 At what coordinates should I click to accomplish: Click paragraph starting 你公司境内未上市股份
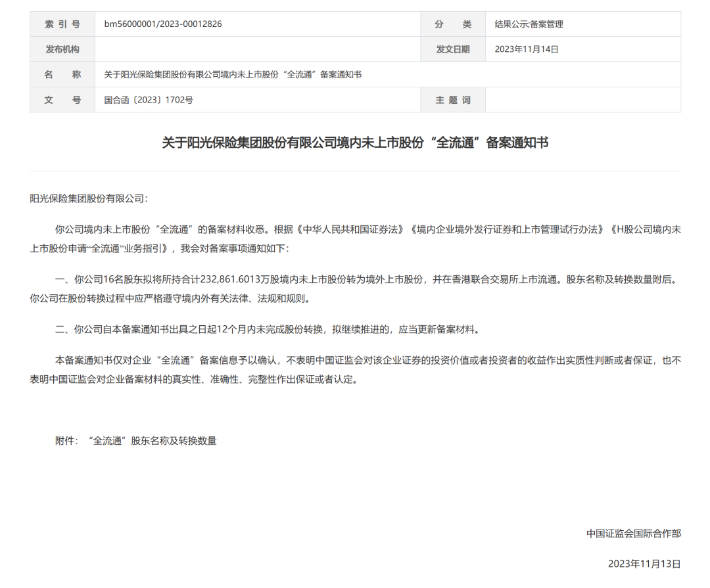tap(356, 239)
